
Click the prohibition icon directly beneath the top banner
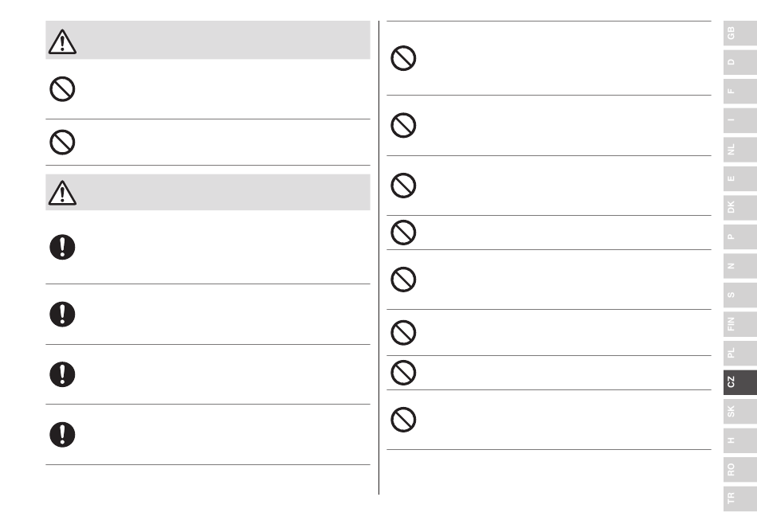tap(62, 89)
